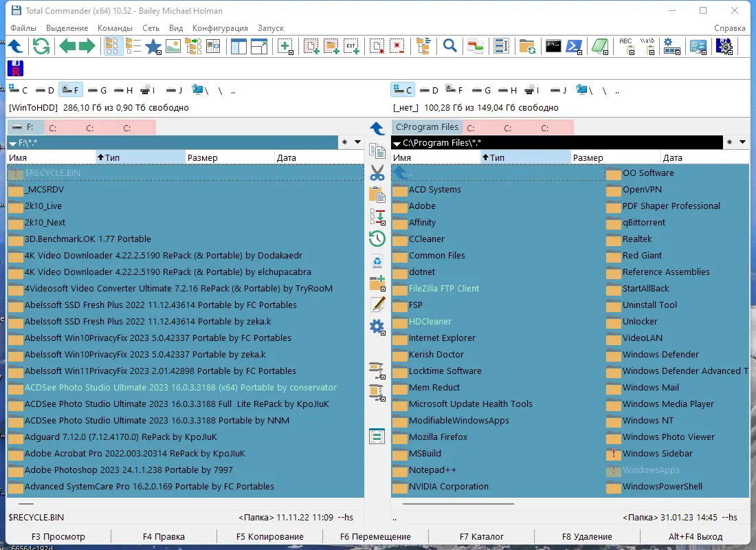Switch to C:Program Files tab in right panel
The width and height of the screenshot is (756, 550).
click(x=427, y=127)
